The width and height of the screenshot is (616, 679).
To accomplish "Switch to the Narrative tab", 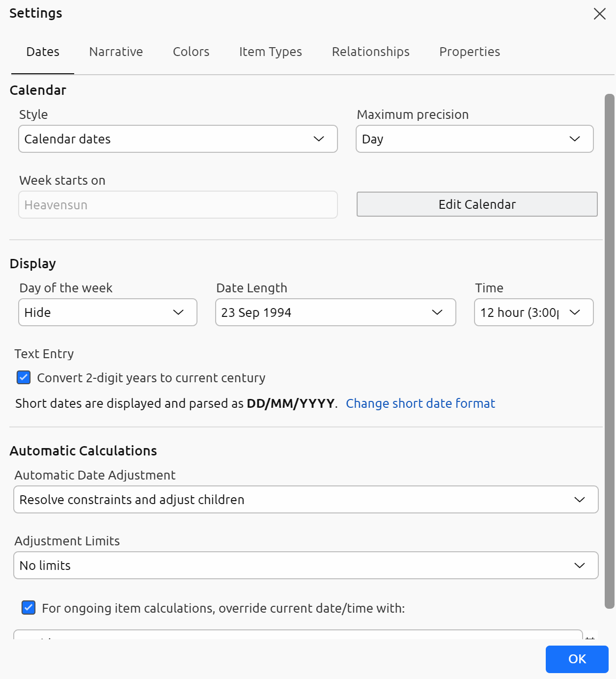I will (x=116, y=52).
